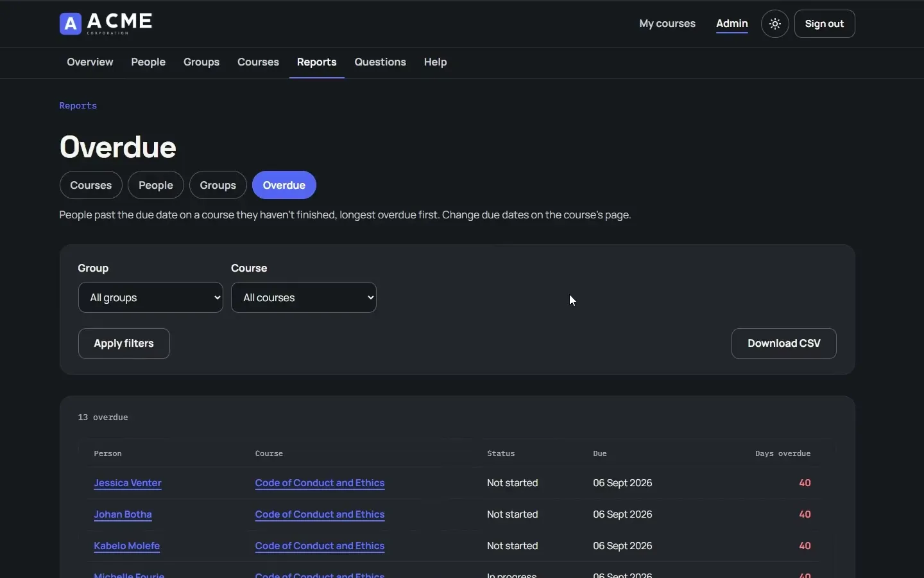The width and height of the screenshot is (924, 578).
Task: Click the Days overdue column header
Action: [x=783, y=454]
